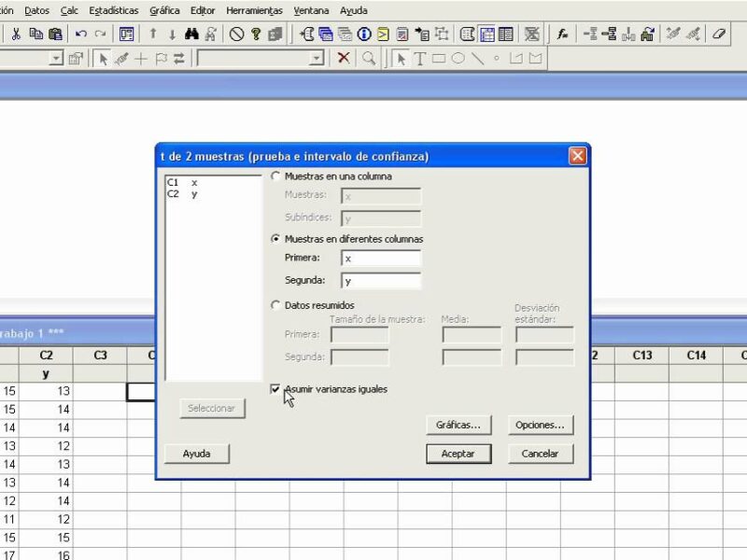747x560 pixels.
Task: Select the Text T drawing tool
Action: tap(420, 58)
